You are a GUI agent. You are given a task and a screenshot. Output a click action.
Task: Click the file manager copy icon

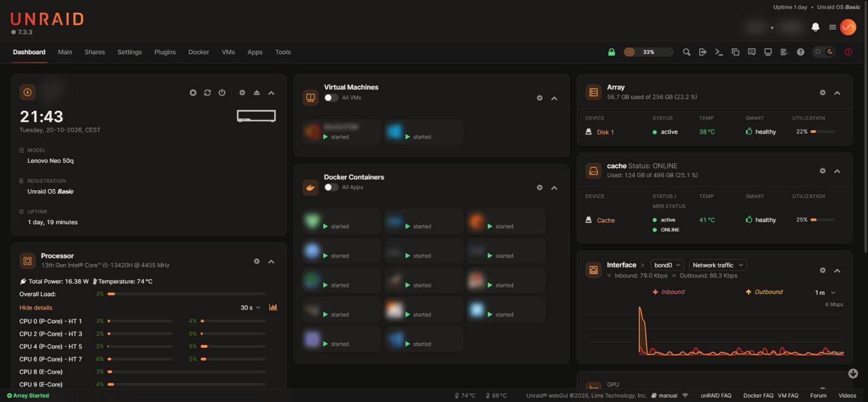[736, 52]
